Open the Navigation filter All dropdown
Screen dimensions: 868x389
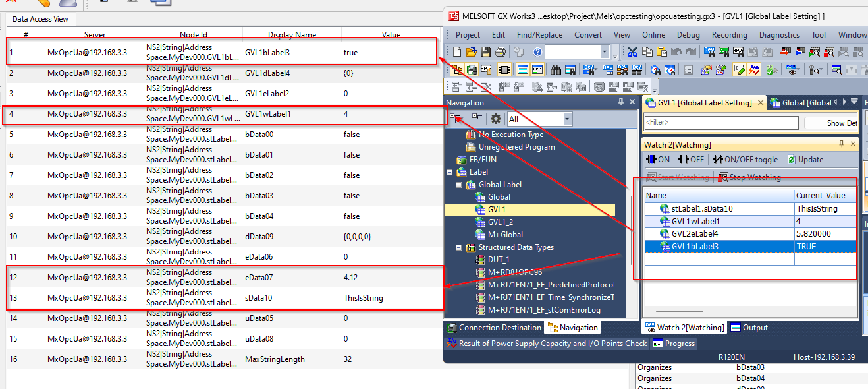click(x=567, y=119)
